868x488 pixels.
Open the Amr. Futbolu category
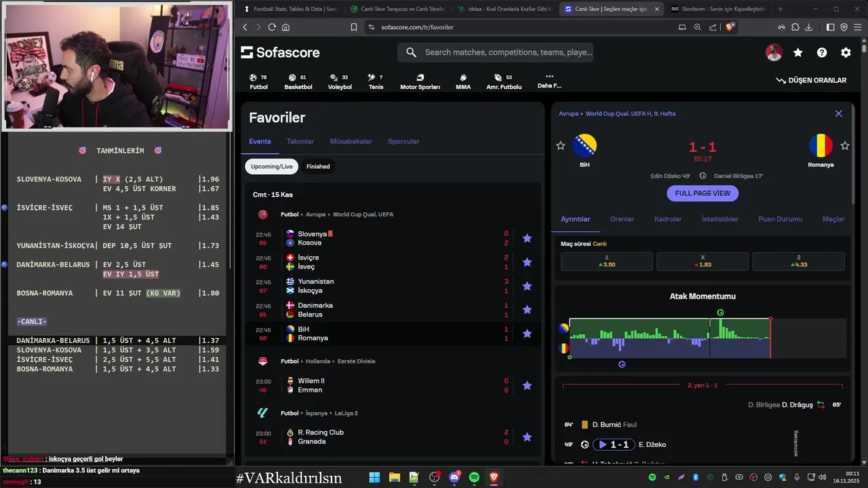pos(504,81)
